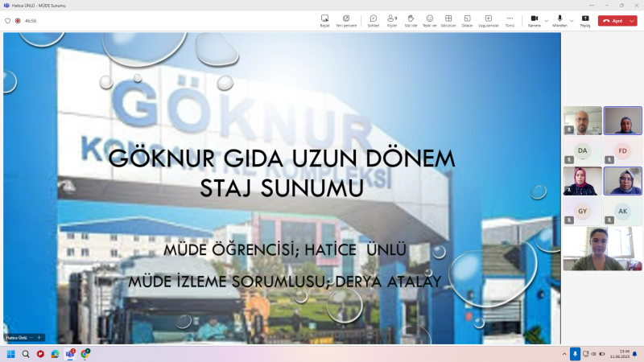Open Google Chrome from the taskbar
Screen dimensions: 644x362
pyautogui.click(x=85, y=354)
